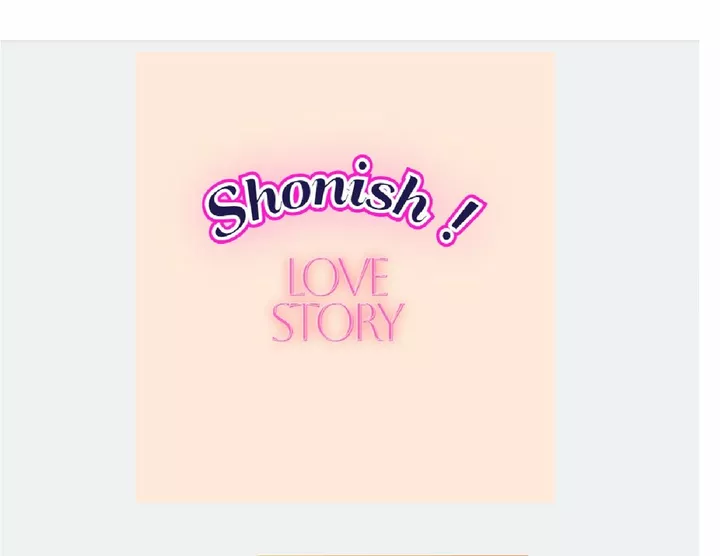Click the dotted i in Shonish

coord(363,184)
